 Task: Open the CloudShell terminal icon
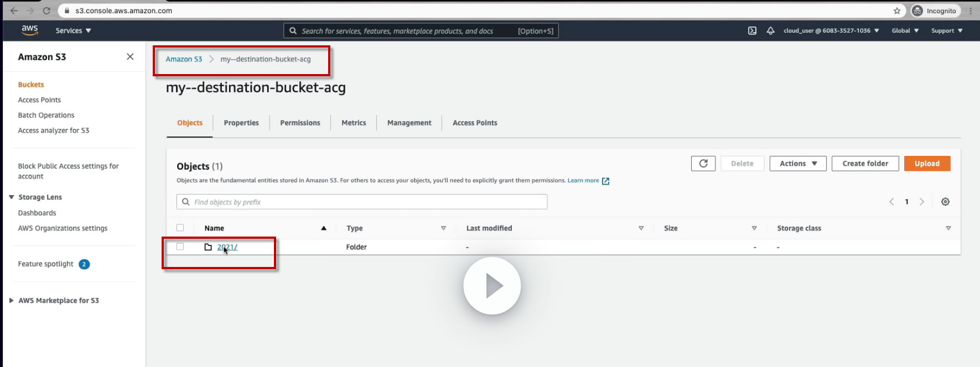click(752, 31)
